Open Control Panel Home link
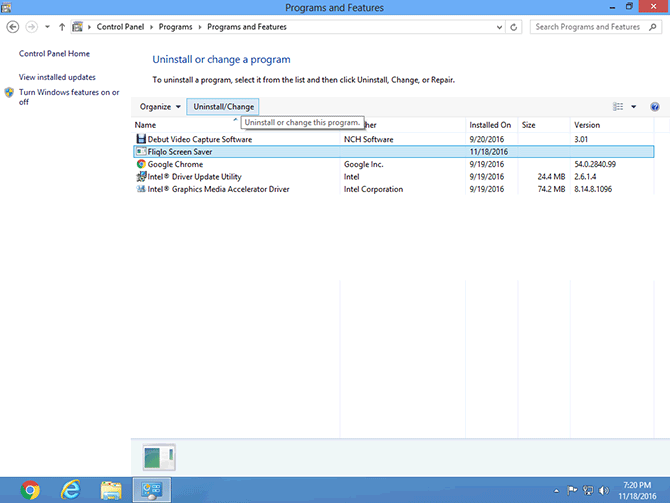Viewport: 670px width, 503px height. pyautogui.click(x=54, y=53)
